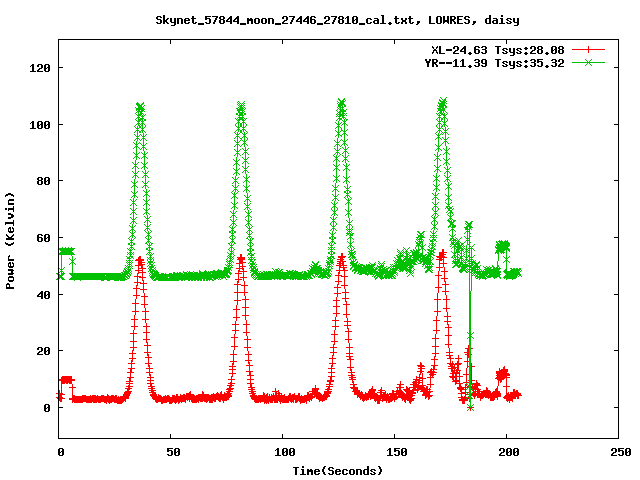Click the first green peak near 35 seconds
The width and height of the screenshot is (640, 480).
[x=140, y=108]
